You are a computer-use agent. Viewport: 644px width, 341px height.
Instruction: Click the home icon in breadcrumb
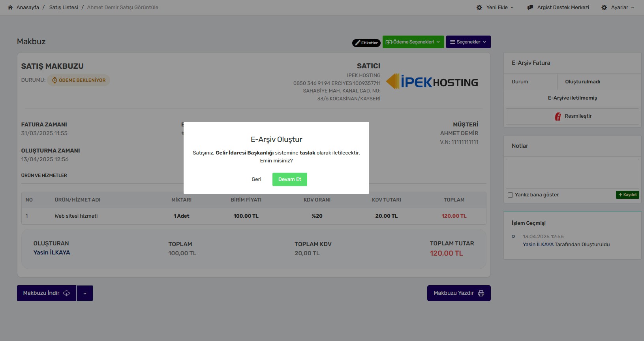tap(10, 8)
